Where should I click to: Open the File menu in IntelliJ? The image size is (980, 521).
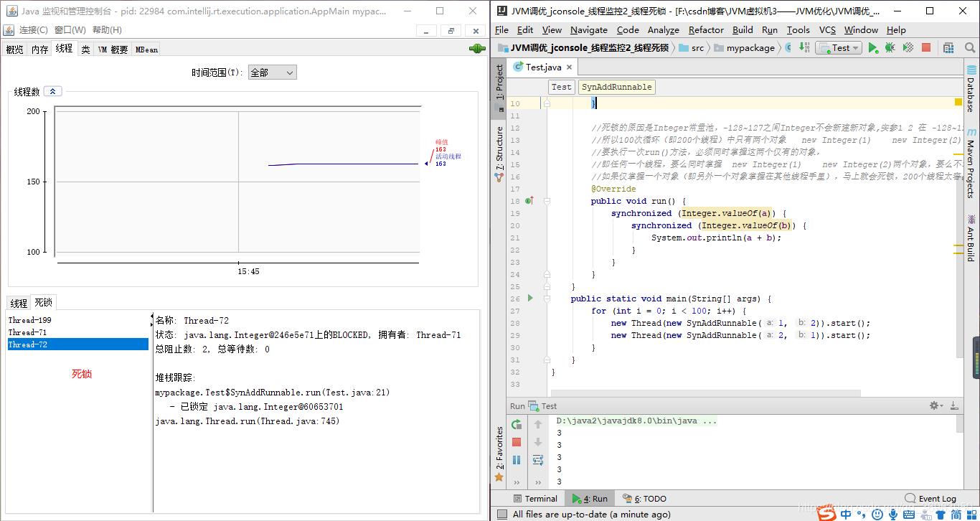(x=501, y=29)
